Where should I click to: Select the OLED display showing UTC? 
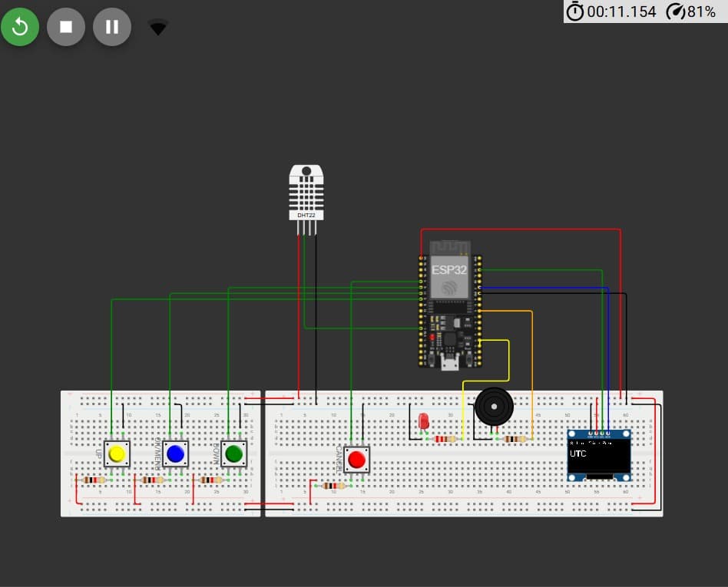(599, 455)
